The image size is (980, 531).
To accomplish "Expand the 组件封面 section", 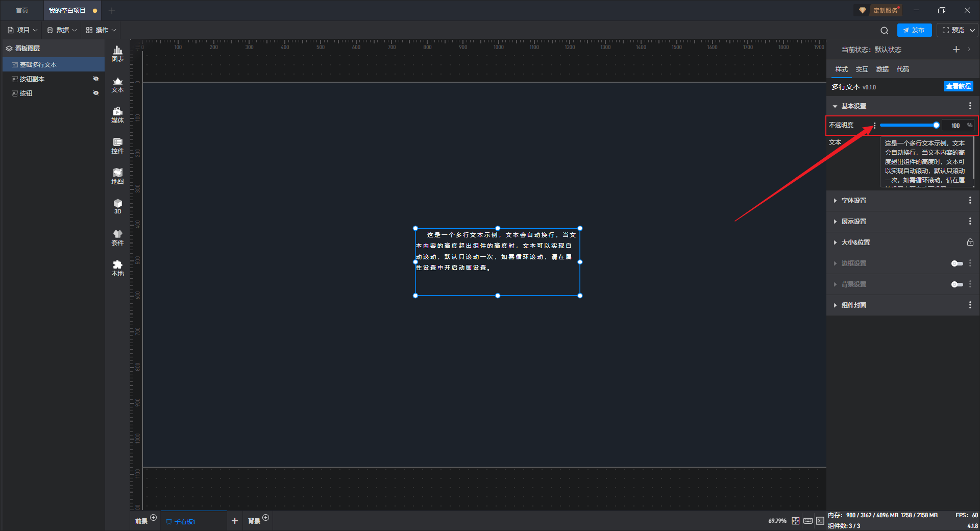I will [x=835, y=305].
